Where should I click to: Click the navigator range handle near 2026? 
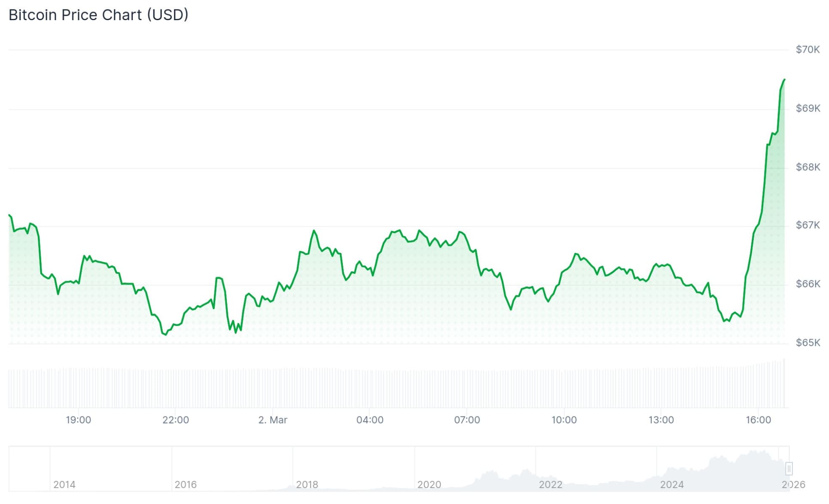point(789,468)
